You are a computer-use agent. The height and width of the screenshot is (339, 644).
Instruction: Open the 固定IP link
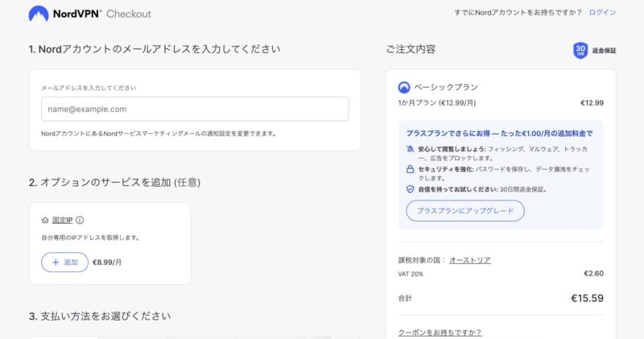pyautogui.click(x=63, y=221)
